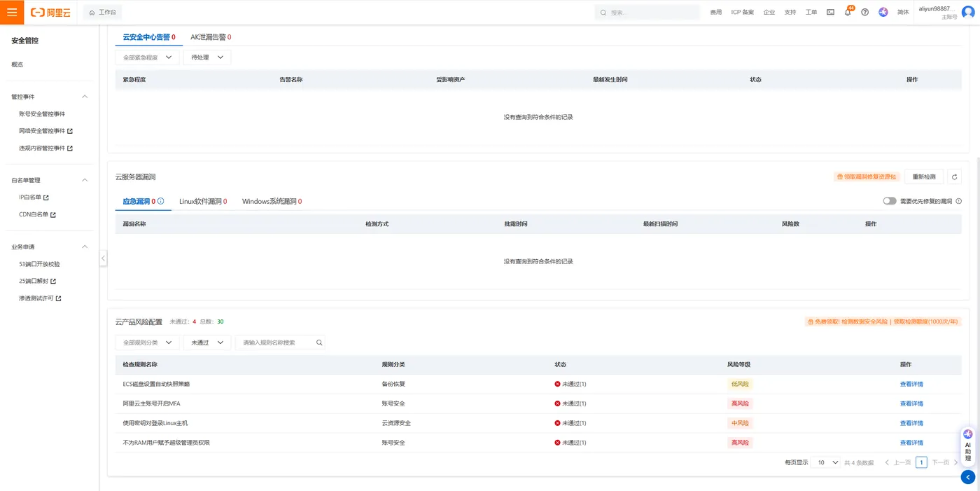Click the blue collapse arrow at bottom right
The image size is (980, 491).
(x=968, y=477)
